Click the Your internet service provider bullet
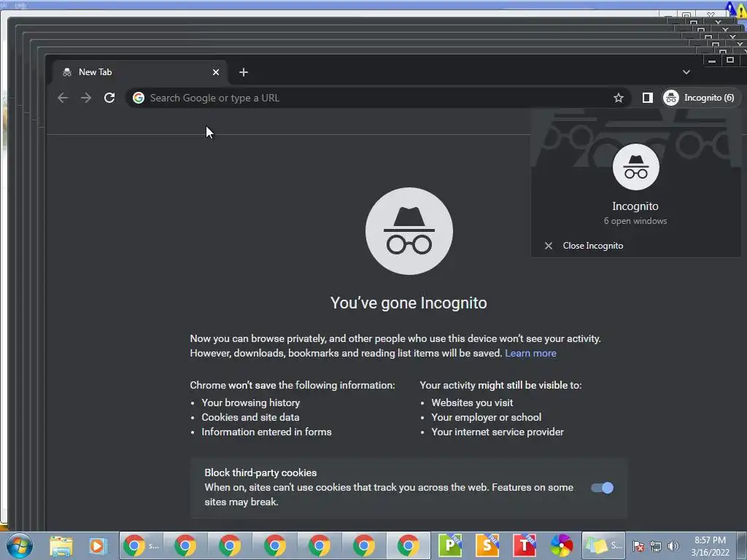The height and width of the screenshot is (560, 747). pos(498,432)
